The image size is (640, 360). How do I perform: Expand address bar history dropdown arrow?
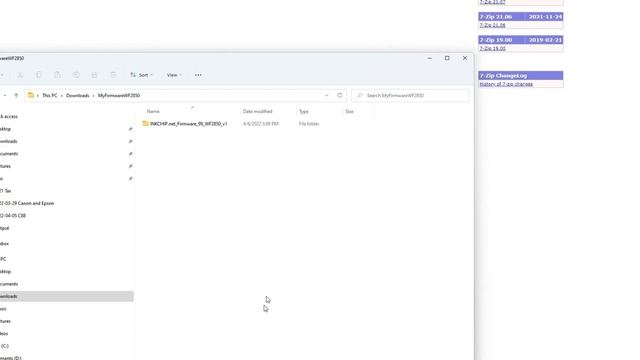pos(327,96)
